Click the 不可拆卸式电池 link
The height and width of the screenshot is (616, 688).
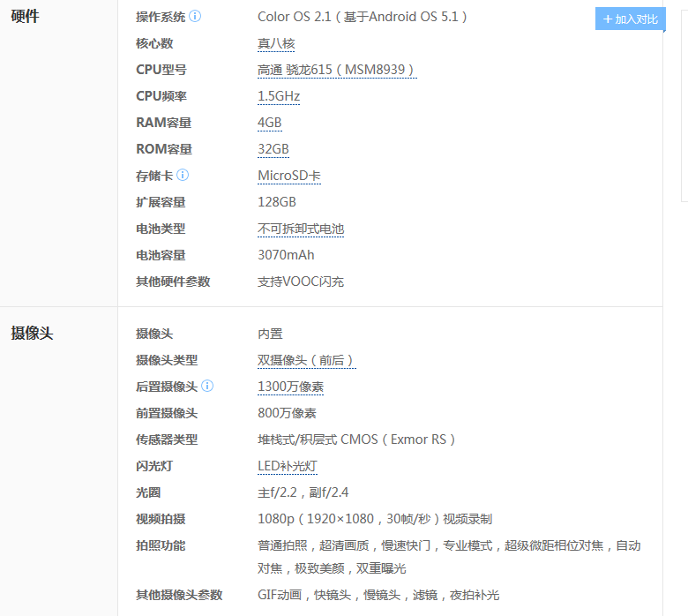pyautogui.click(x=300, y=229)
